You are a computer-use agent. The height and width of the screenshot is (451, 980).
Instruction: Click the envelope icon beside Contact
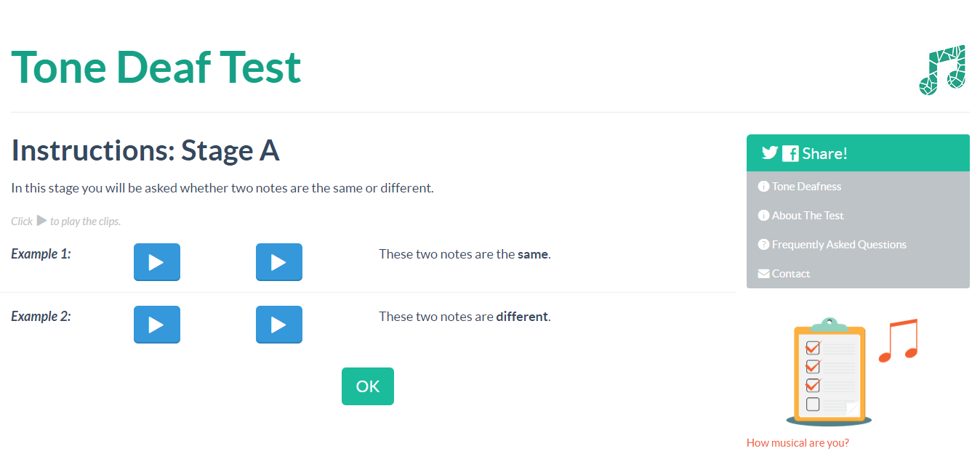[764, 273]
